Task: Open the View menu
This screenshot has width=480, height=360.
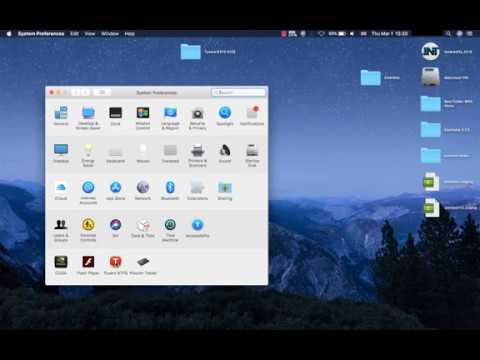Action: click(90, 34)
